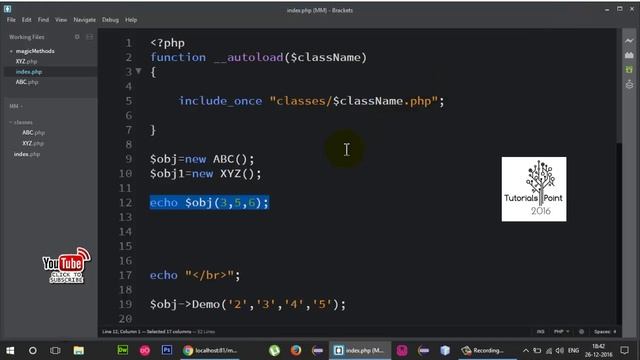
Task: Open Working Files gear settings
Action: pos(77,37)
